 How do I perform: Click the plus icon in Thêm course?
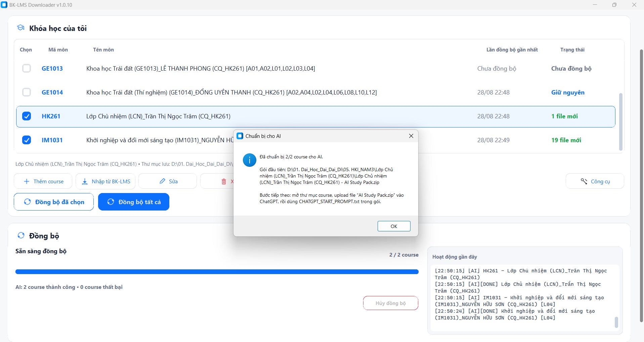click(27, 181)
